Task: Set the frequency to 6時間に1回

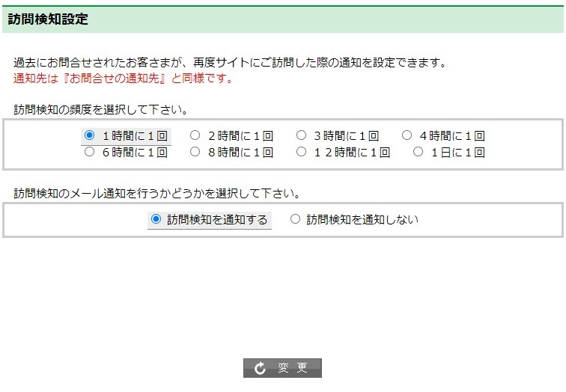Action: (x=89, y=152)
